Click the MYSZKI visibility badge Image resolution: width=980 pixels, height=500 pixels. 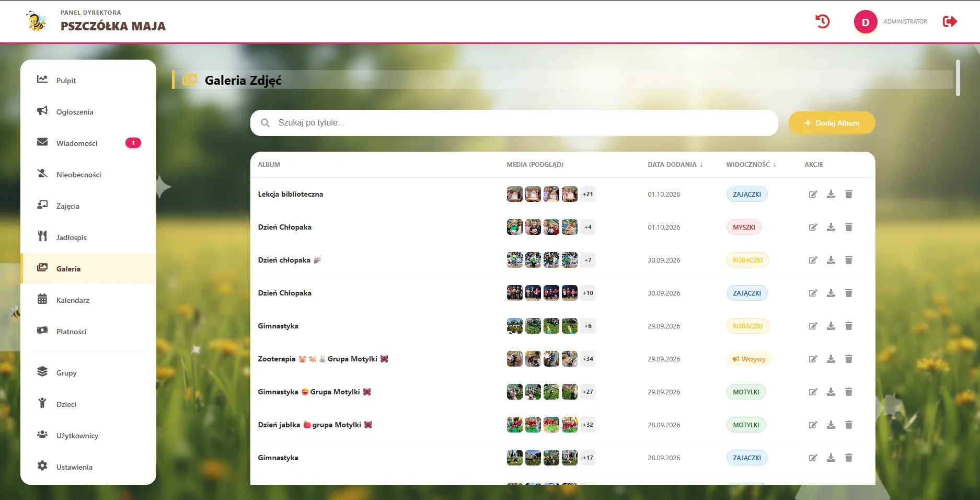pos(744,228)
